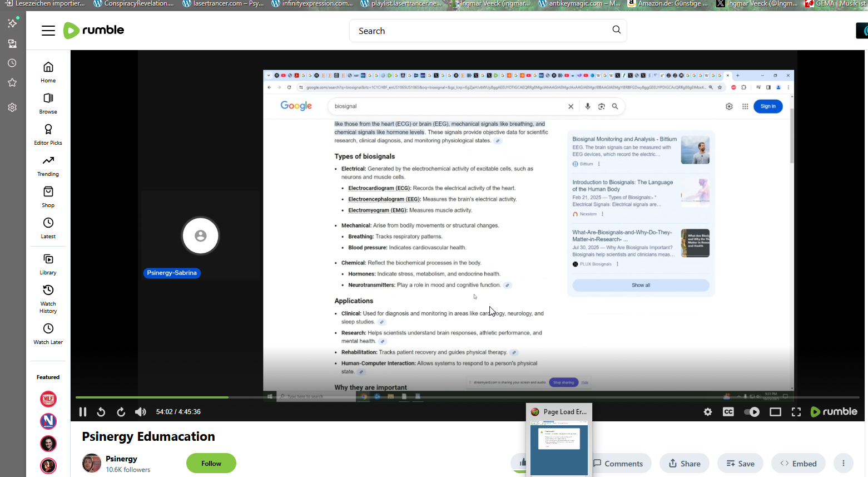Toggle closed captions CC button
868x477 pixels.
pos(728,412)
